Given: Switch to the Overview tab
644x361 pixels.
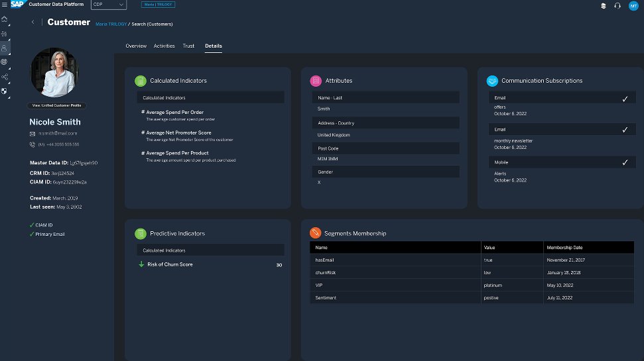Looking at the screenshot, I should [x=136, y=46].
